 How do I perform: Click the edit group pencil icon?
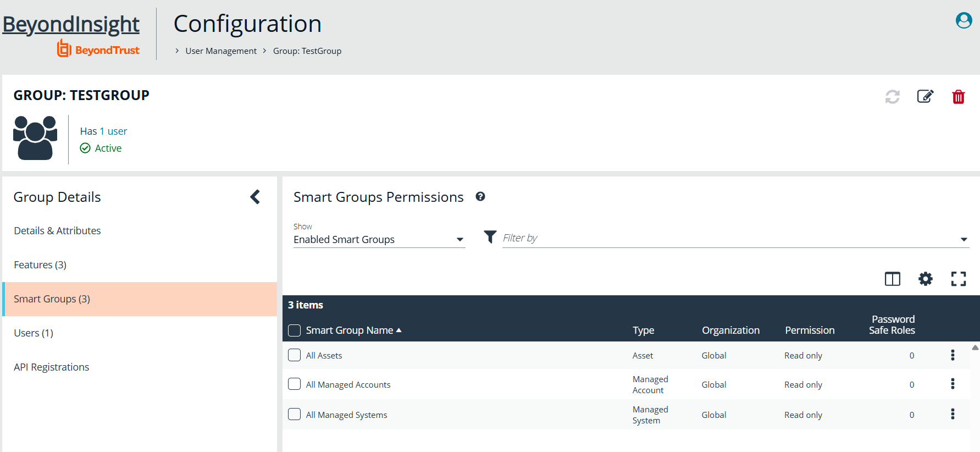tap(925, 97)
